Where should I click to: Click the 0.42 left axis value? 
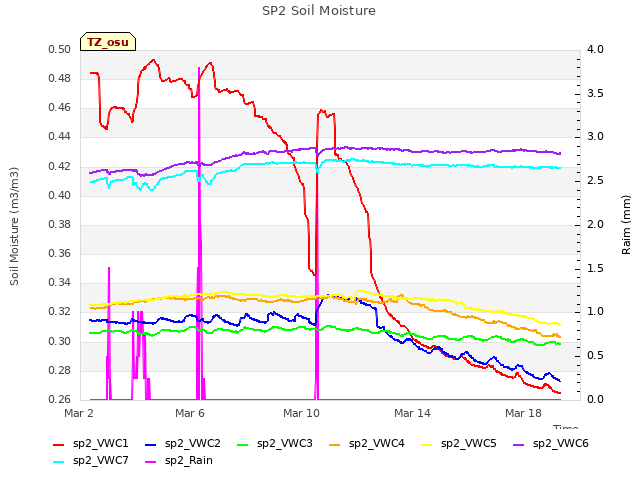pos(60,166)
